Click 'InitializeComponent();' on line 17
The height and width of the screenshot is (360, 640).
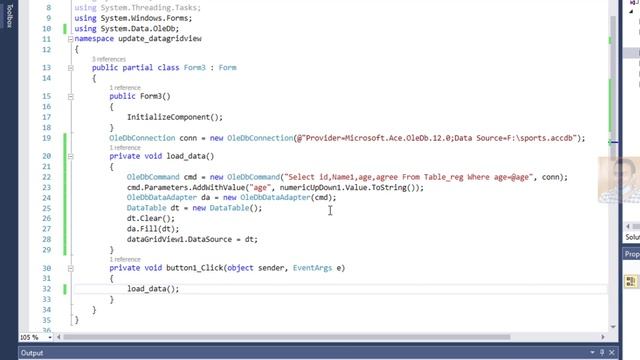[175, 117]
